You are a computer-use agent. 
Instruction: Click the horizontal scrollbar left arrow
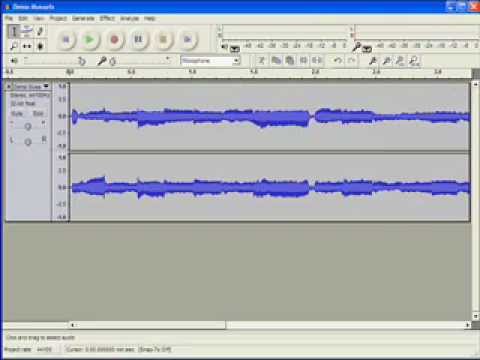(x=72, y=325)
